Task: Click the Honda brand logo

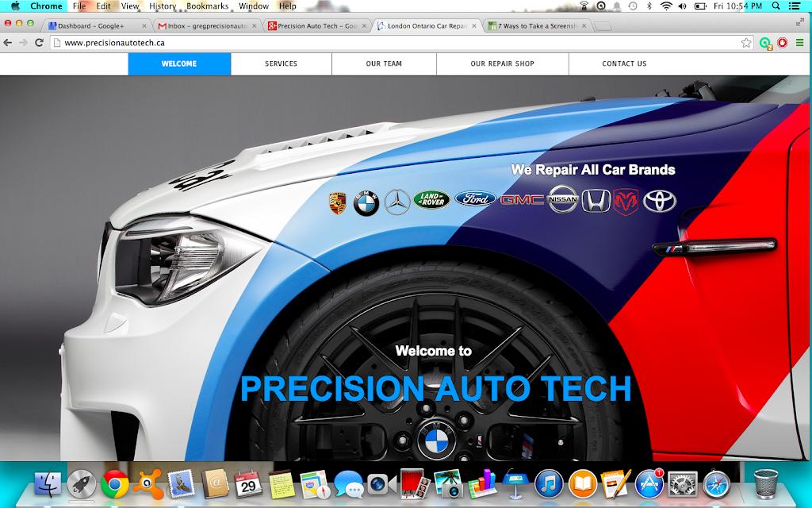Action: click(596, 201)
